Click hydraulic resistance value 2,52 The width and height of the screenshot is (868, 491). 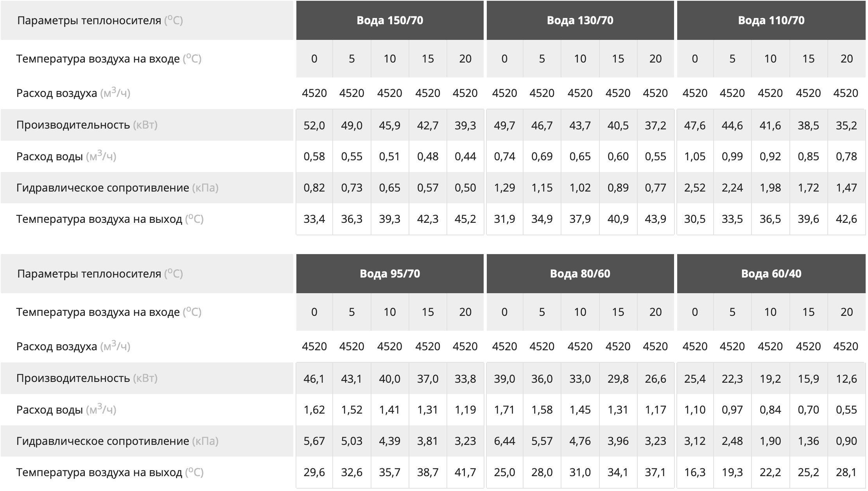pos(695,188)
